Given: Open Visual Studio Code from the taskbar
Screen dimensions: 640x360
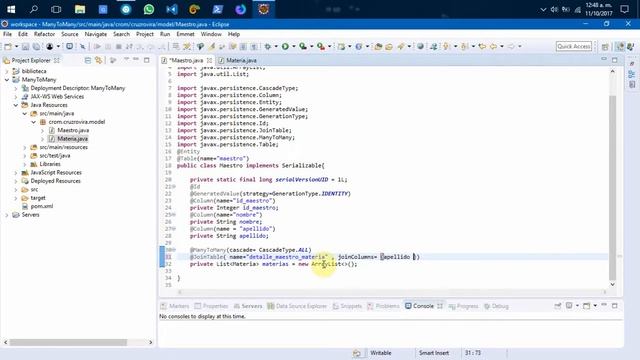Looking at the screenshot, I should [172, 9].
